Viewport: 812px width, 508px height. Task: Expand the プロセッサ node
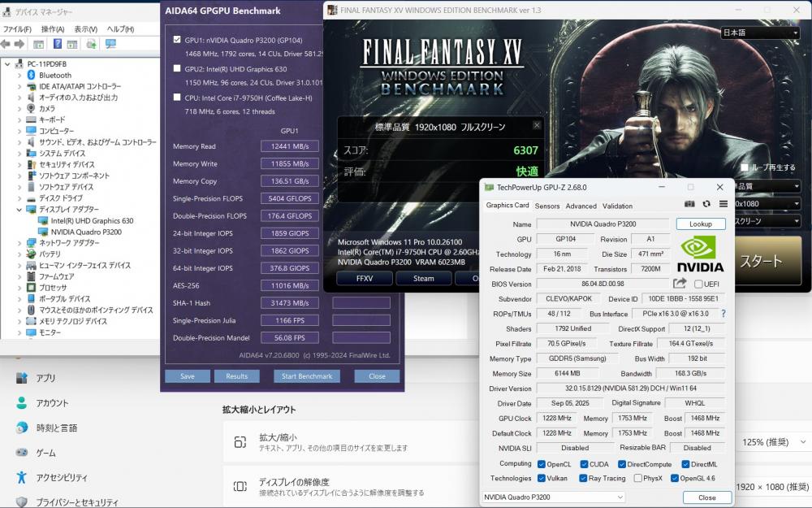(x=19, y=288)
